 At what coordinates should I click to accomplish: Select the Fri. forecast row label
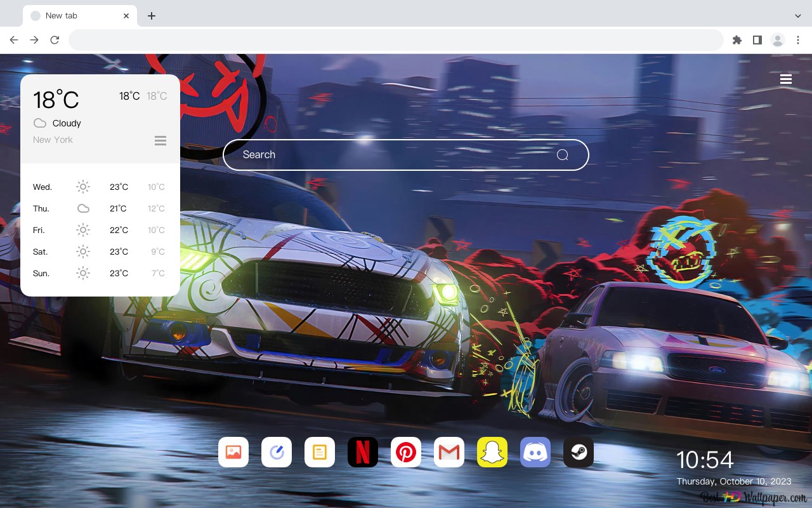pos(39,231)
